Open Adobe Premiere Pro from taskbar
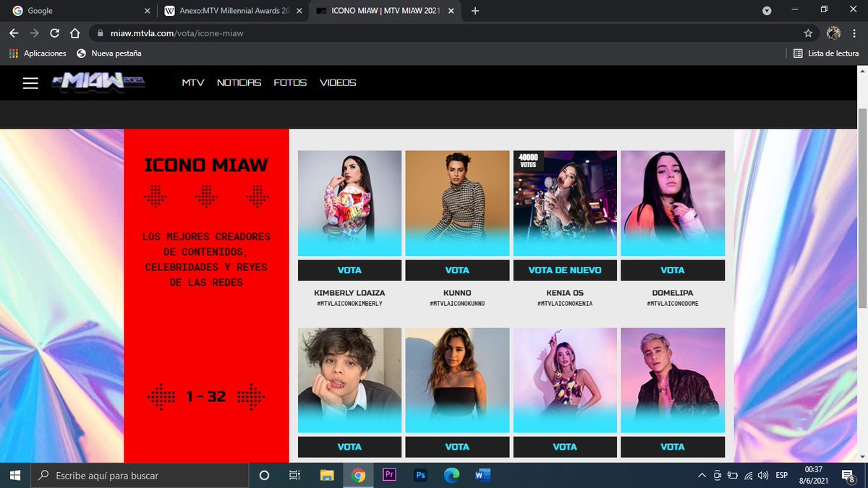 (x=389, y=475)
